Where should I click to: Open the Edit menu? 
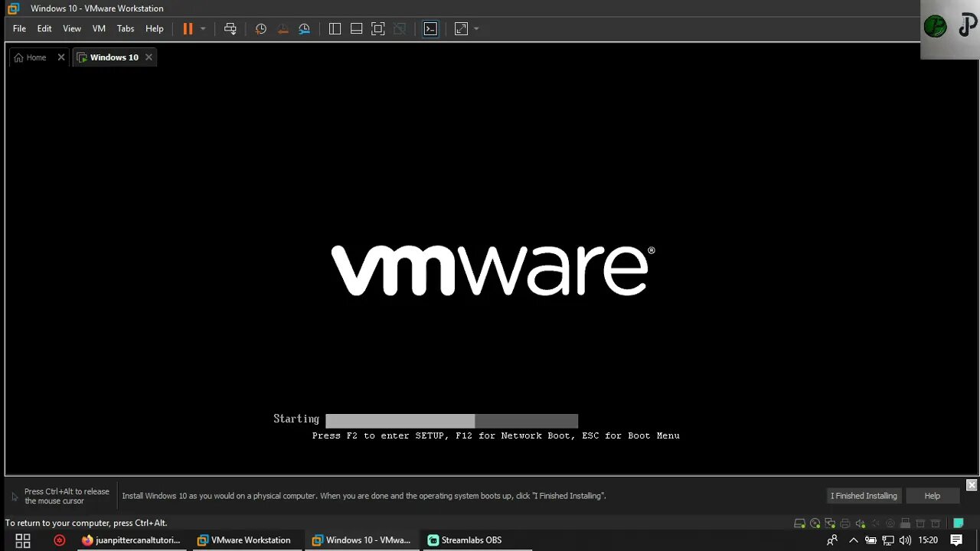click(44, 28)
